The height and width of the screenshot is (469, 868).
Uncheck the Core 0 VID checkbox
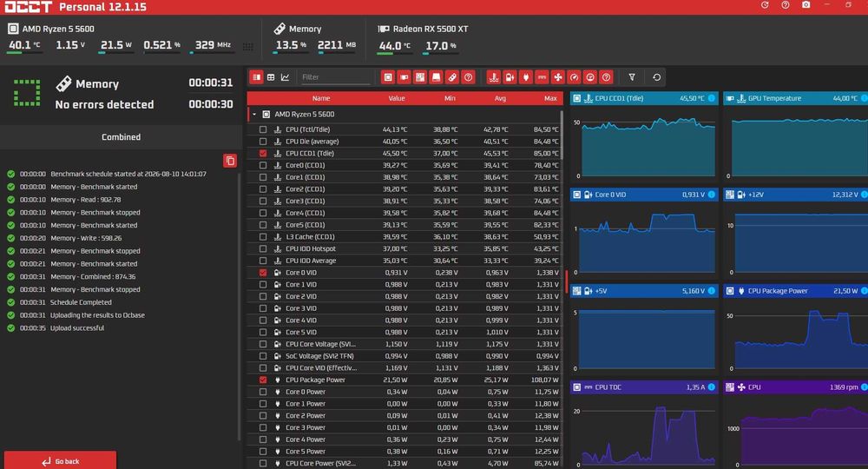coord(263,273)
